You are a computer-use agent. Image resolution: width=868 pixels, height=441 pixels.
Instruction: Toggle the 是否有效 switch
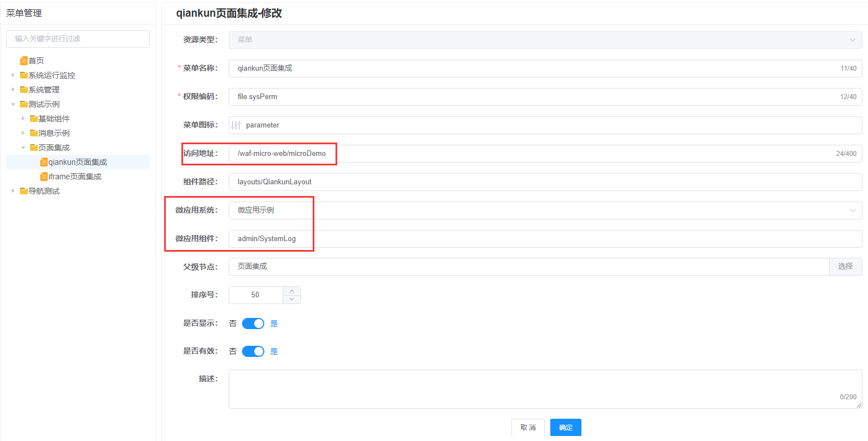coord(253,351)
